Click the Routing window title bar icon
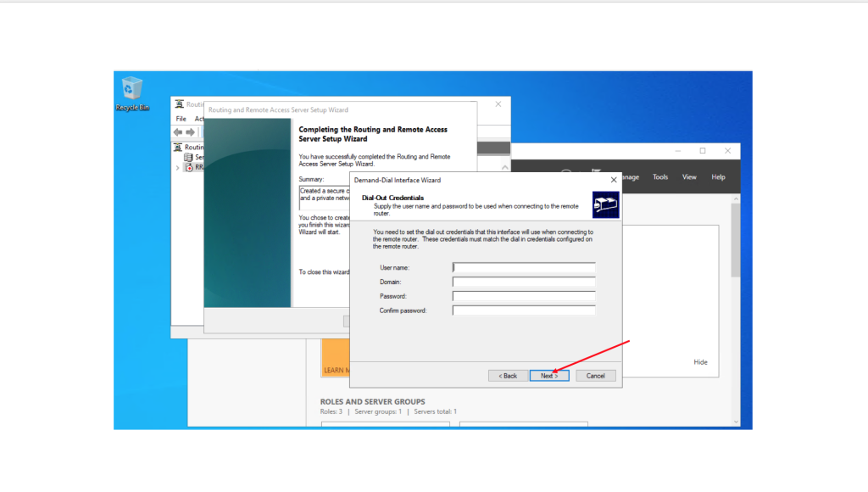Screen dimensions: 868x492 [x=179, y=104]
